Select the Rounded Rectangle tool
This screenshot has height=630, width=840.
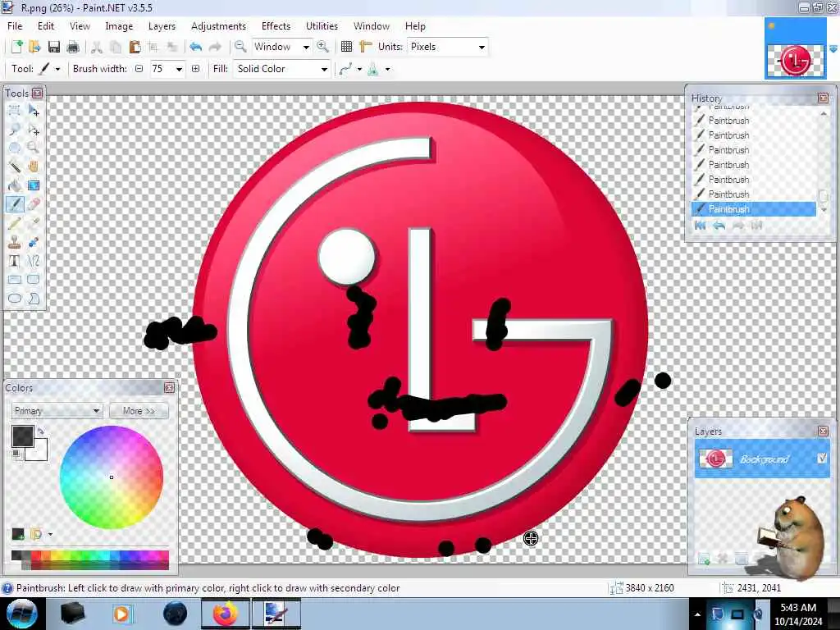tap(33, 280)
